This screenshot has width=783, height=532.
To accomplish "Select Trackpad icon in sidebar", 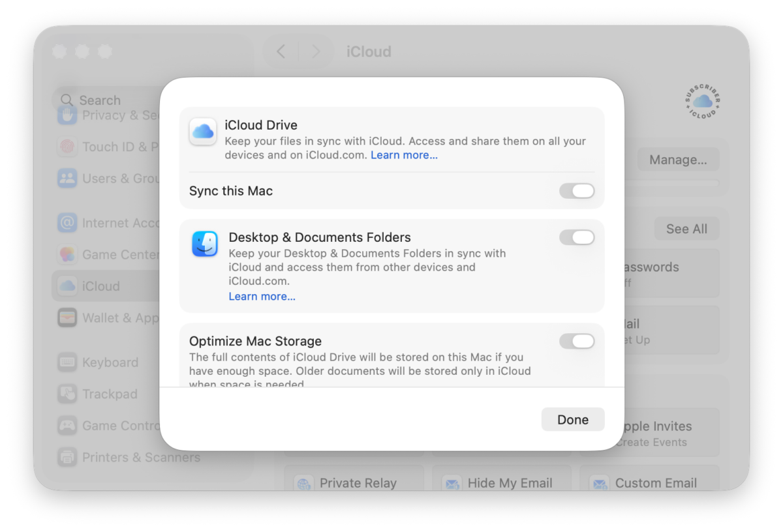I will click(x=67, y=394).
